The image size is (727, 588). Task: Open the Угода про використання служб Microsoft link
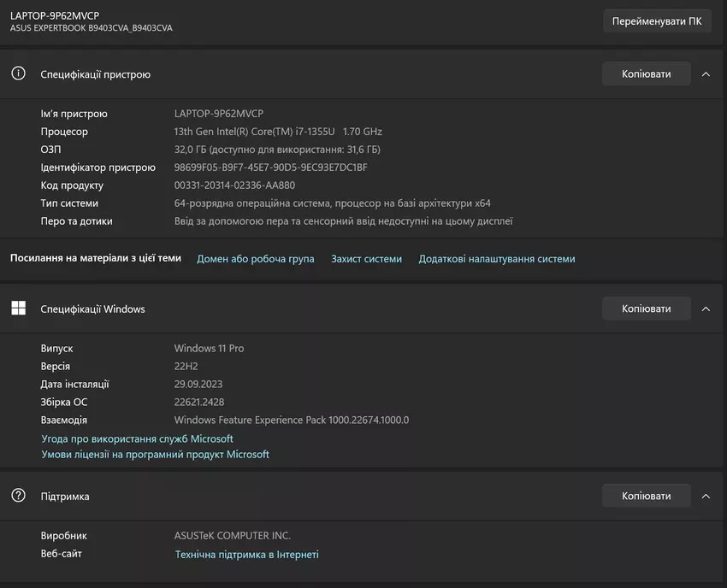pos(137,438)
